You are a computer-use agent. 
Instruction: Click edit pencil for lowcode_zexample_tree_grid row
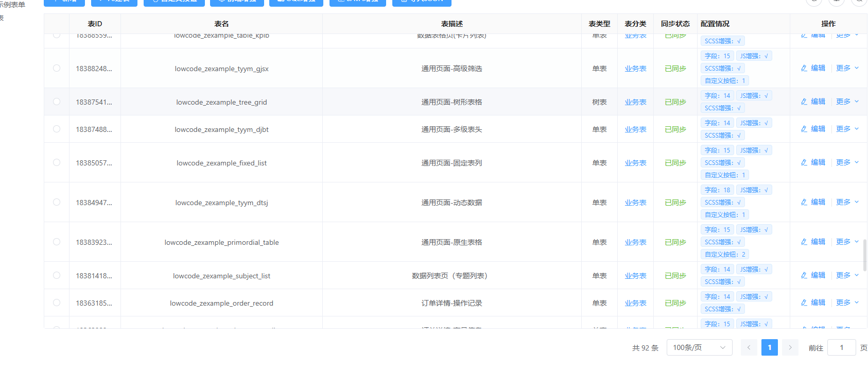click(x=804, y=102)
